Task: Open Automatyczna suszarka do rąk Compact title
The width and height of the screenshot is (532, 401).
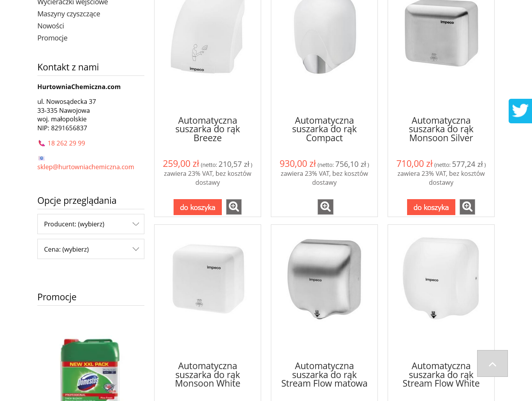Action: coord(324,129)
